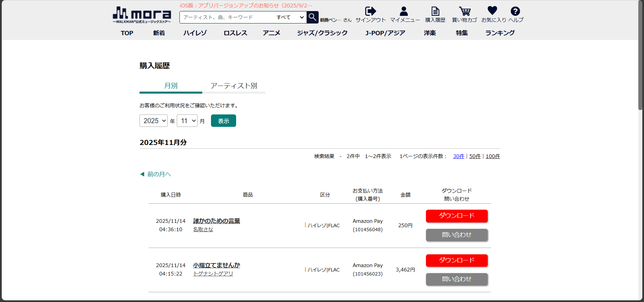
Task: Expand the year 2025 dropdown
Action: coord(154,121)
